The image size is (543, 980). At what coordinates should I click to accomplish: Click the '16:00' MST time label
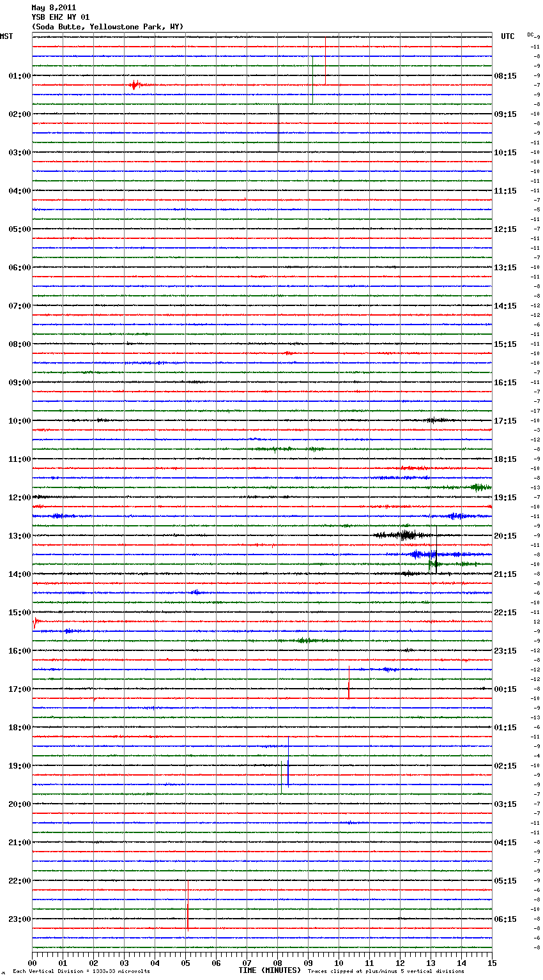(x=20, y=650)
